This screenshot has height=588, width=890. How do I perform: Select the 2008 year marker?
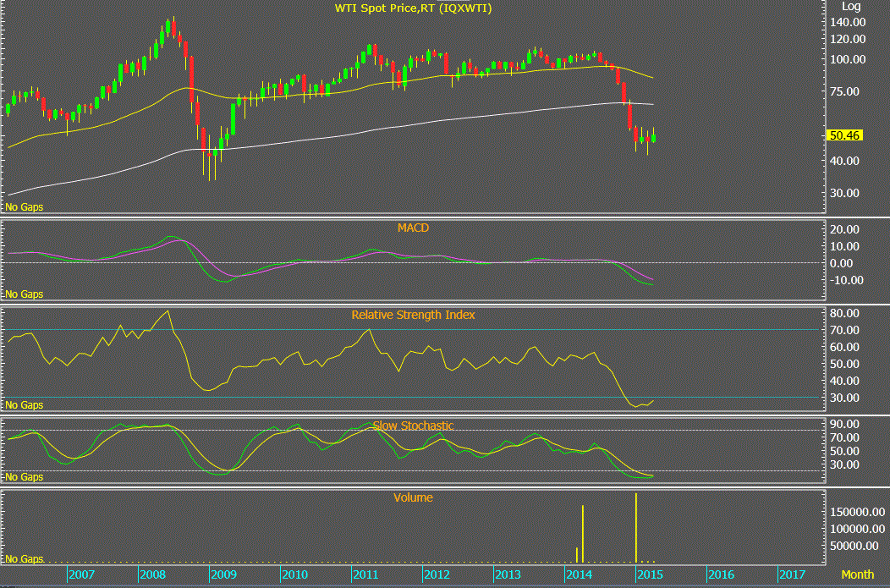point(152,574)
